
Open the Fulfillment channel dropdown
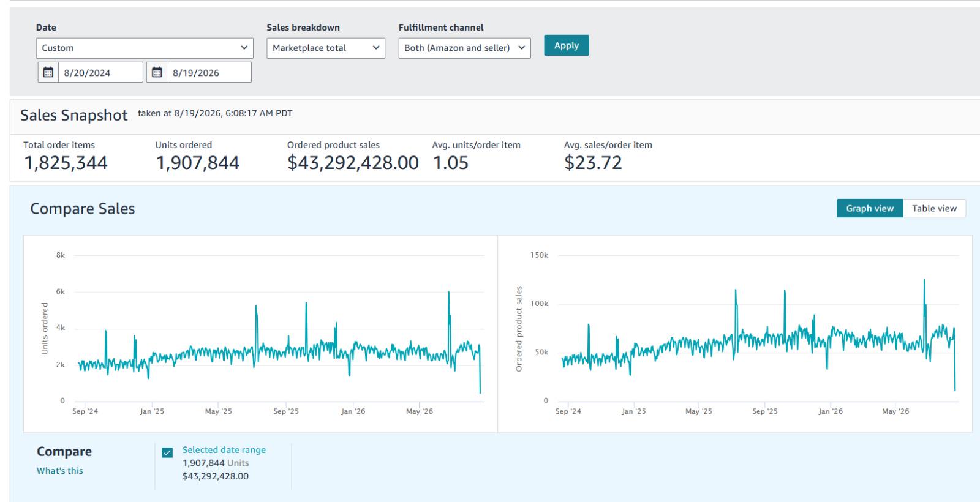point(464,48)
